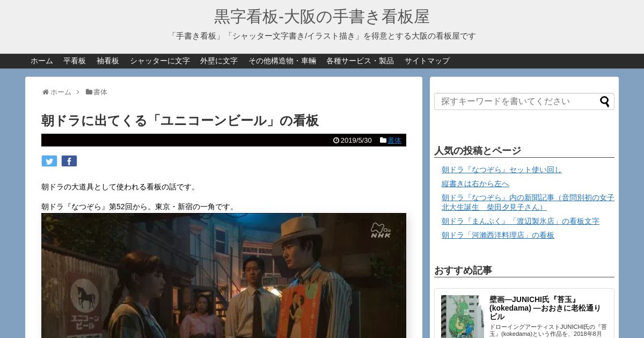Click the search magnifier icon
The width and height of the screenshot is (644, 338).
[605, 101]
